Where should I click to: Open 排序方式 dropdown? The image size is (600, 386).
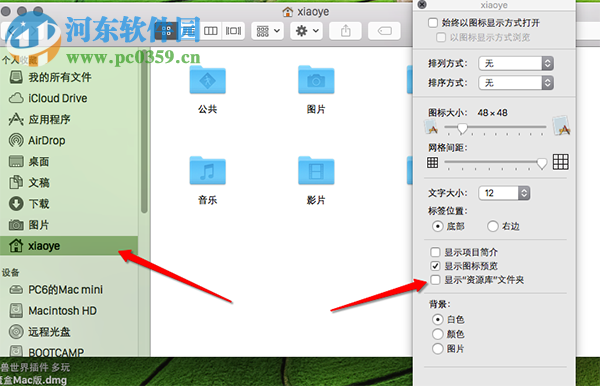(516, 83)
